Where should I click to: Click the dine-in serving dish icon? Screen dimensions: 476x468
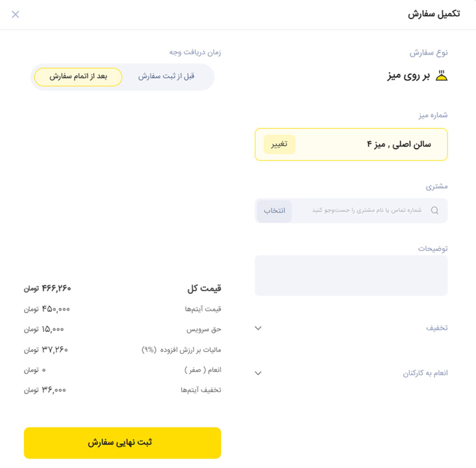tap(441, 76)
